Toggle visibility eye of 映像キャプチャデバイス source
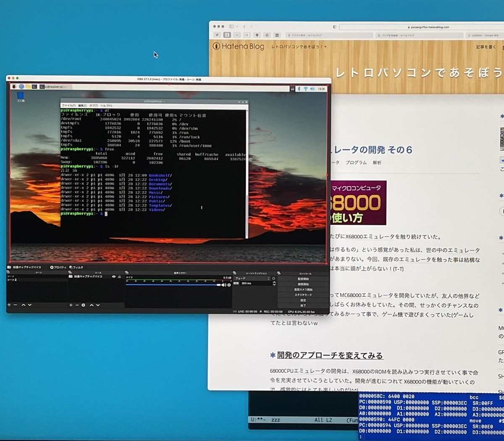Image resolution: width=504 pixels, height=441 pixels. click(114, 277)
